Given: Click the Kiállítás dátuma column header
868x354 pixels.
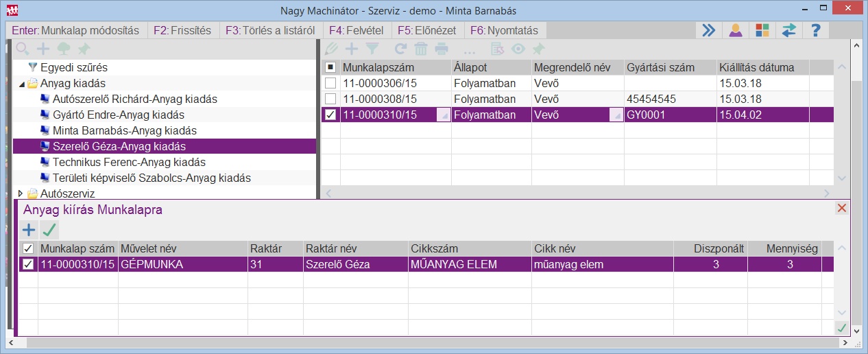Looking at the screenshot, I should [x=762, y=67].
